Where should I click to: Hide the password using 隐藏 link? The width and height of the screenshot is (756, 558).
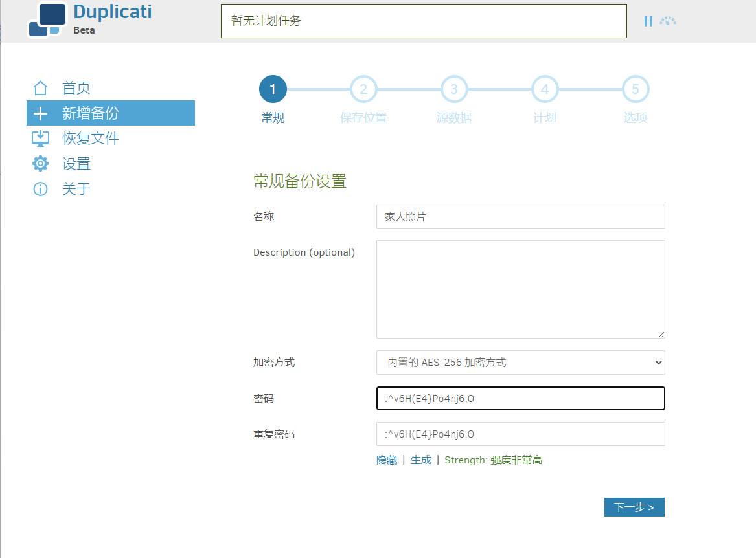(386, 460)
